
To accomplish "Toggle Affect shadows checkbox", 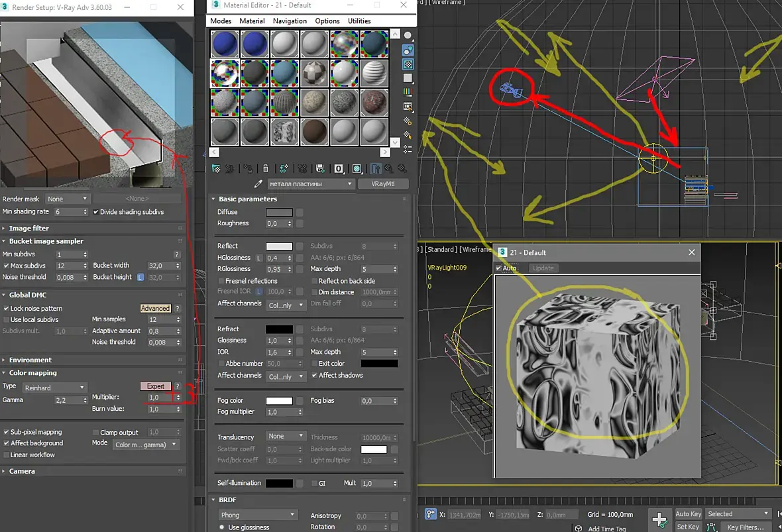I will click(x=314, y=376).
